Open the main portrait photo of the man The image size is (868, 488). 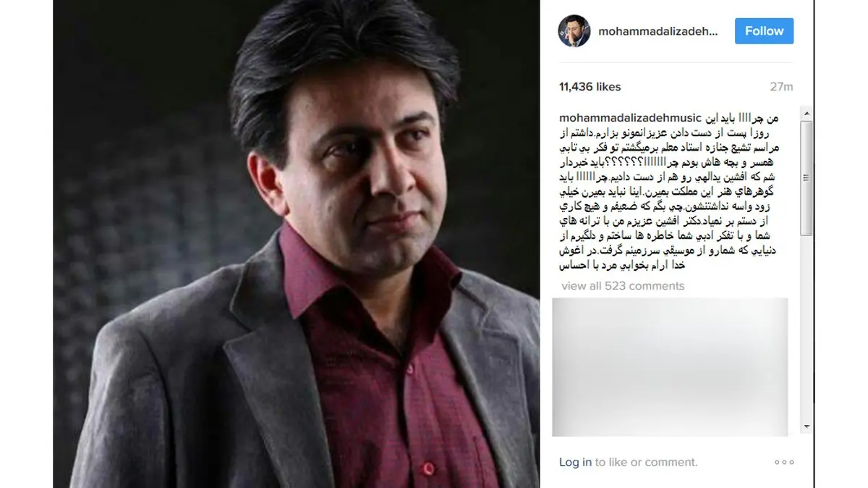296,244
